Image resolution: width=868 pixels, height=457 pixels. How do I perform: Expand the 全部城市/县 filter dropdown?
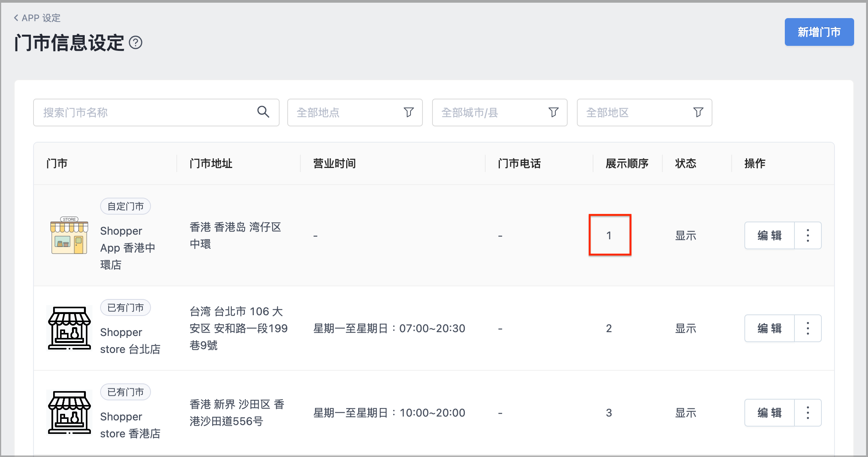point(499,113)
